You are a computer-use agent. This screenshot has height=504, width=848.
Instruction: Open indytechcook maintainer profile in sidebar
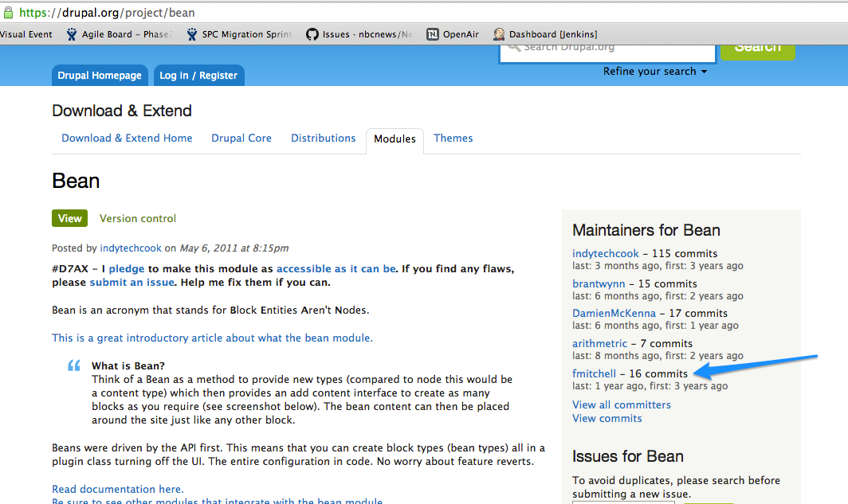(x=606, y=254)
